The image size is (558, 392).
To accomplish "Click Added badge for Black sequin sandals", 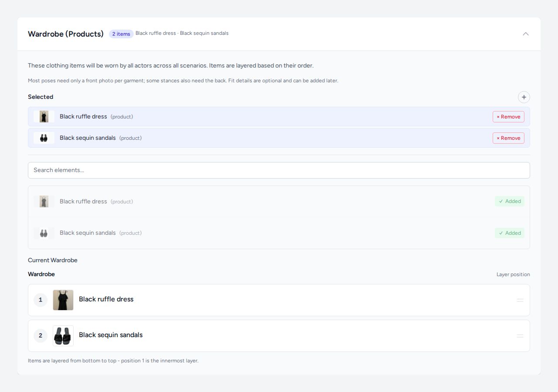I will 510,233.
